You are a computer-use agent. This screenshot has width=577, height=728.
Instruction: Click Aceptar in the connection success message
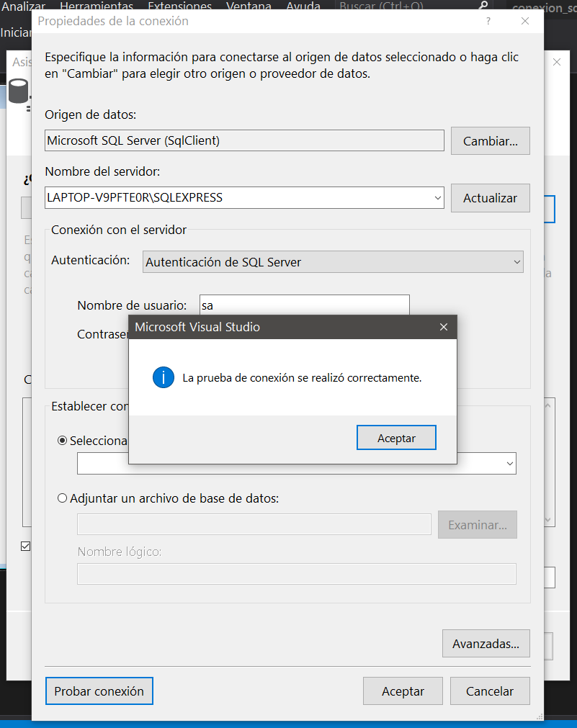[396, 437]
